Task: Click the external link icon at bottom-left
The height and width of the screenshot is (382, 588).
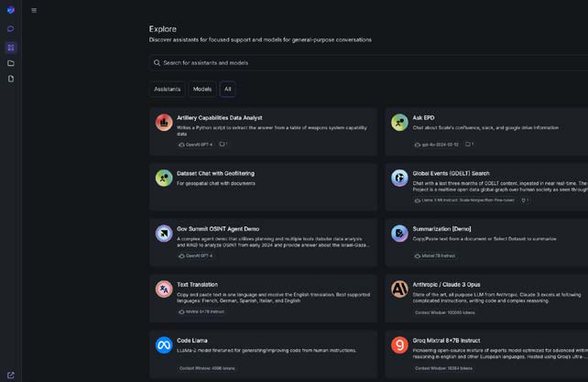Action: [x=11, y=375]
